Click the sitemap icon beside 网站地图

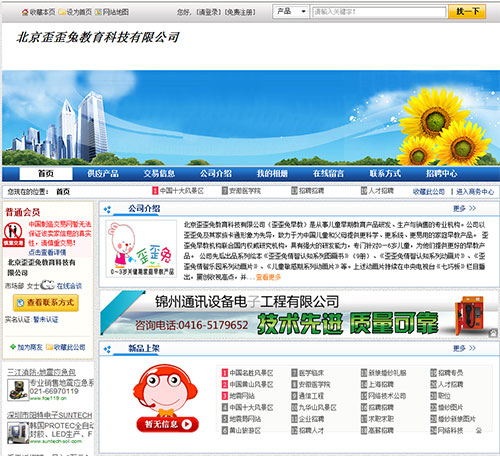pyautogui.click(x=98, y=12)
